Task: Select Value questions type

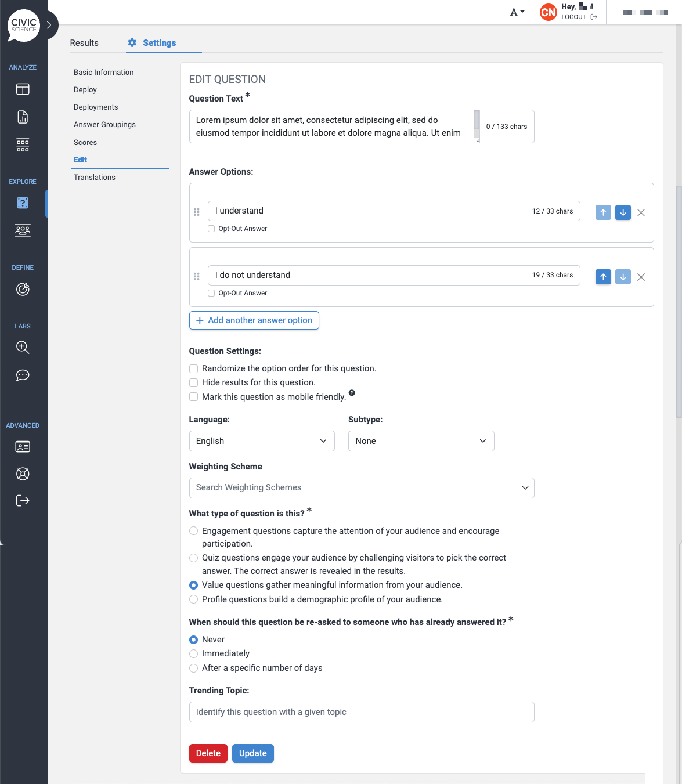Action: [x=194, y=586]
